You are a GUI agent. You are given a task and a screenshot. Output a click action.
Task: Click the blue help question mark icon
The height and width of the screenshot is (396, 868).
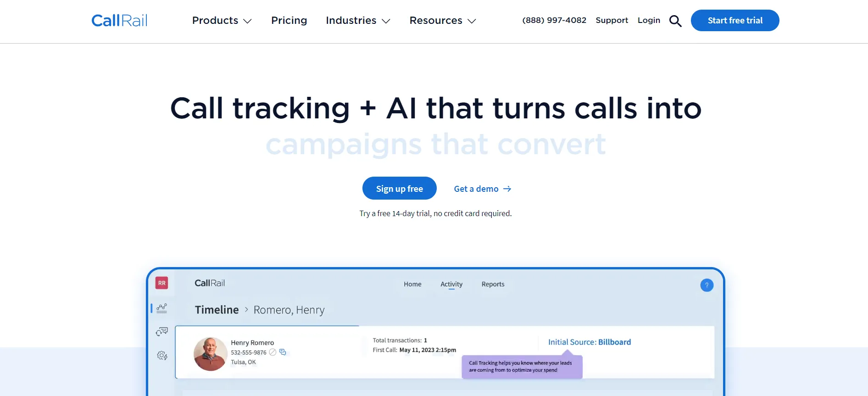(707, 285)
